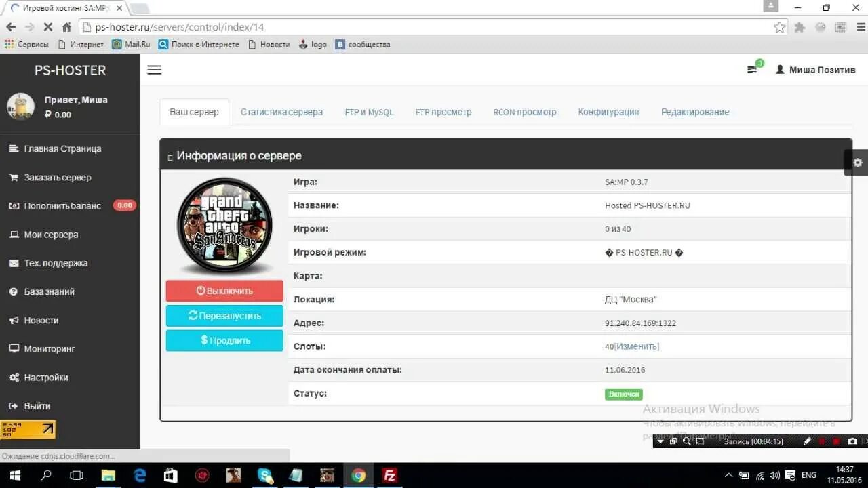
Task: Click the Перезапустить button
Action: click(224, 315)
